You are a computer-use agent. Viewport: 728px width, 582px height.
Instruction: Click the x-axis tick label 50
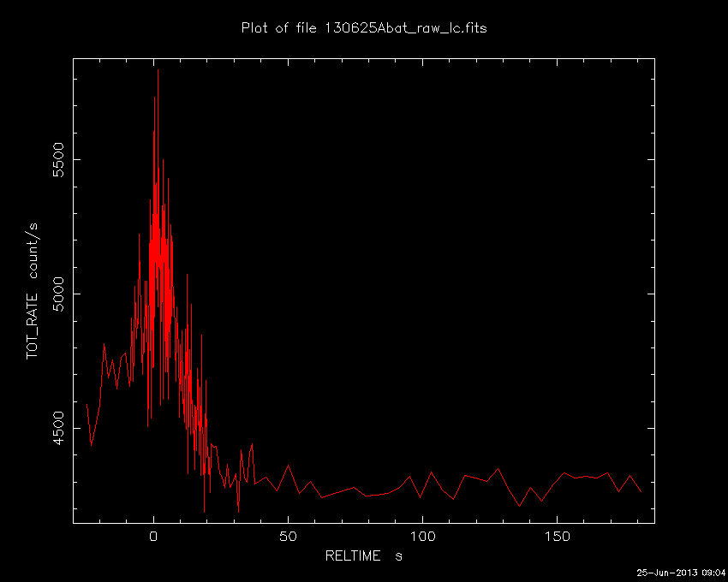(x=288, y=537)
